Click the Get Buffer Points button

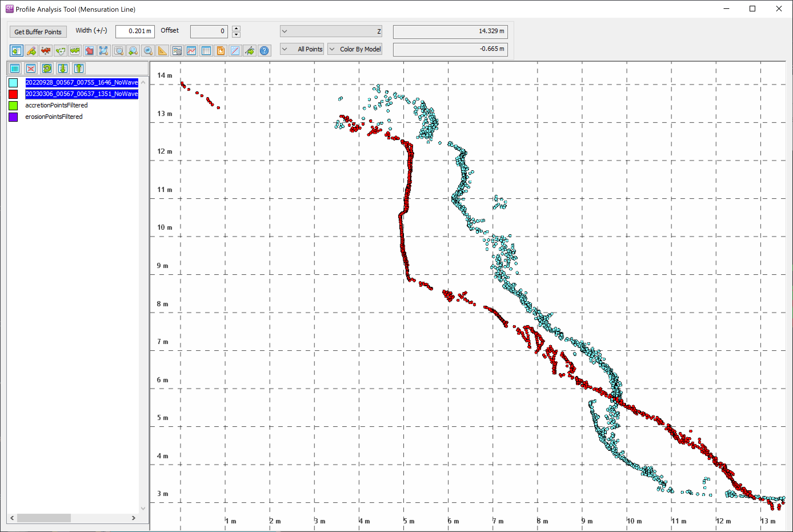(x=38, y=32)
